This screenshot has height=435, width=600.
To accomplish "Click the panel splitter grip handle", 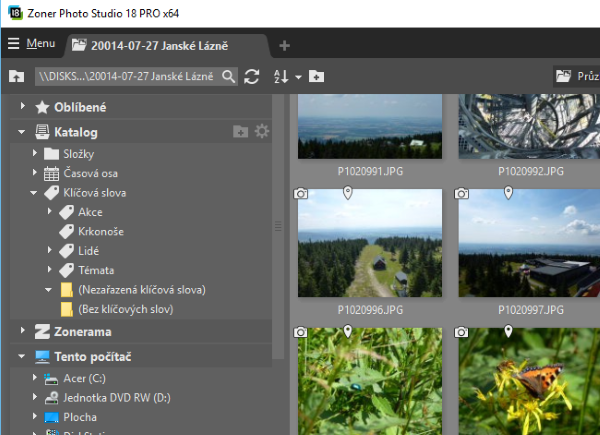I will point(278,226).
